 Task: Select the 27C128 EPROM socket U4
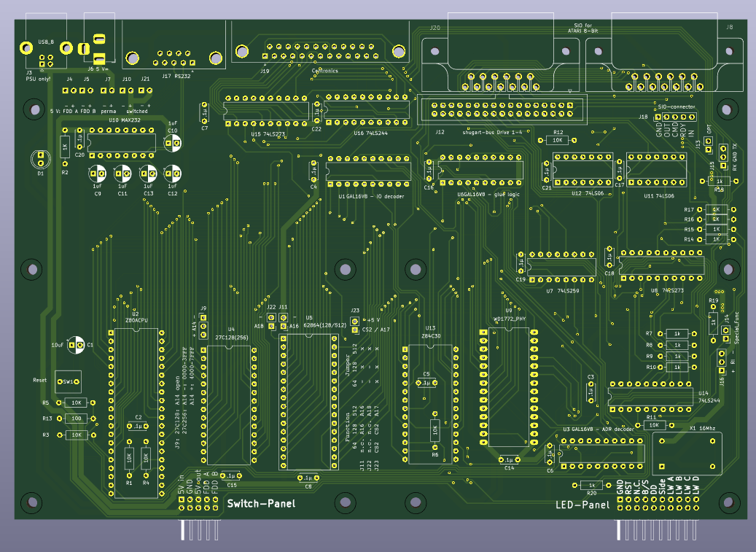tap(230, 405)
